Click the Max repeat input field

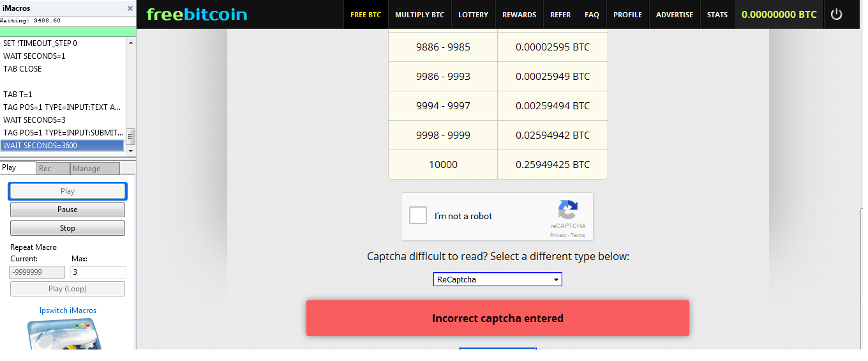(x=98, y=272)
